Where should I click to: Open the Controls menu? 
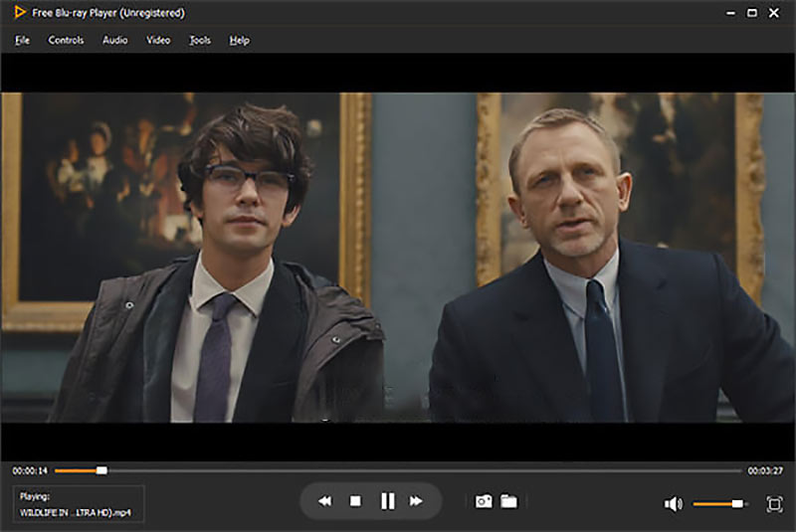(66, 41)
